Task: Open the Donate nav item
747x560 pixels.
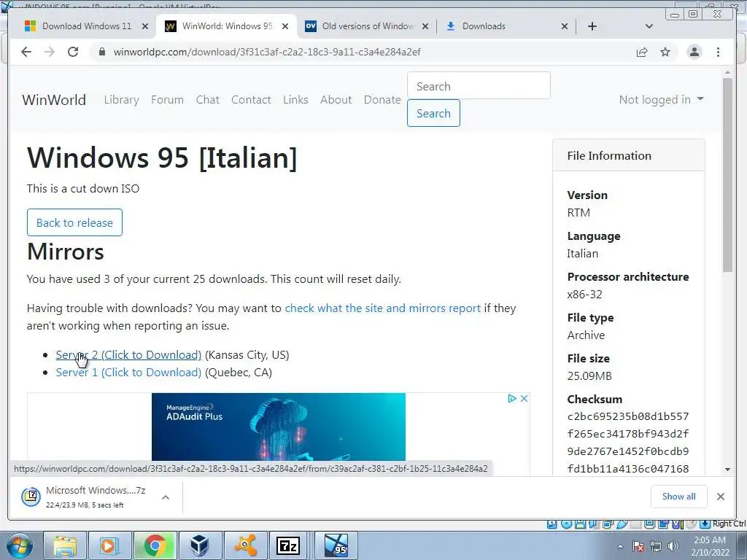Action: point(382,99)
